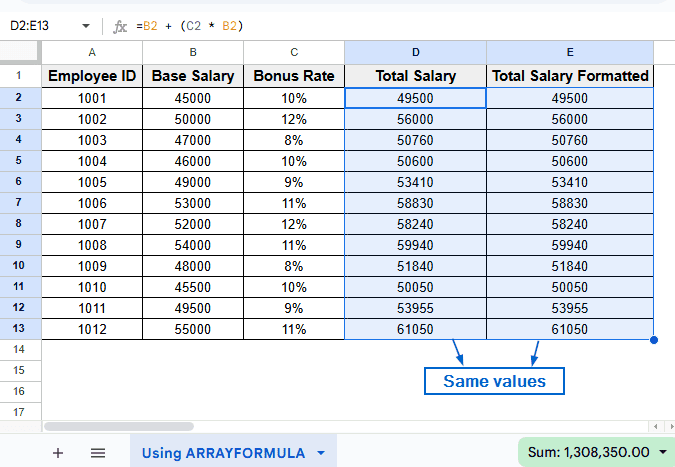This screenshot has height=467, width=675.
Task: Click the blue fill handle at selection corner
Action: point(653,340)
